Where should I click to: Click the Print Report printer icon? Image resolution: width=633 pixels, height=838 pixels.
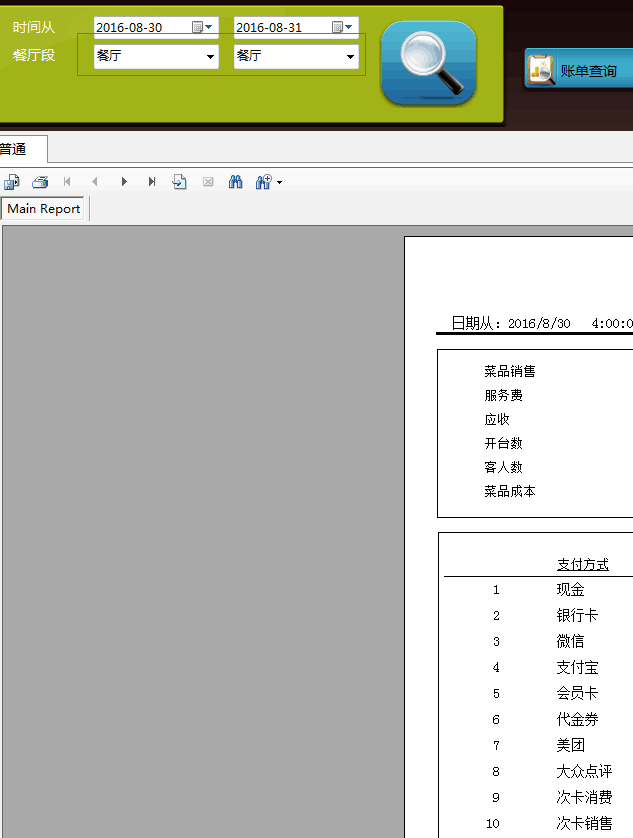click(x=40, y=182)
